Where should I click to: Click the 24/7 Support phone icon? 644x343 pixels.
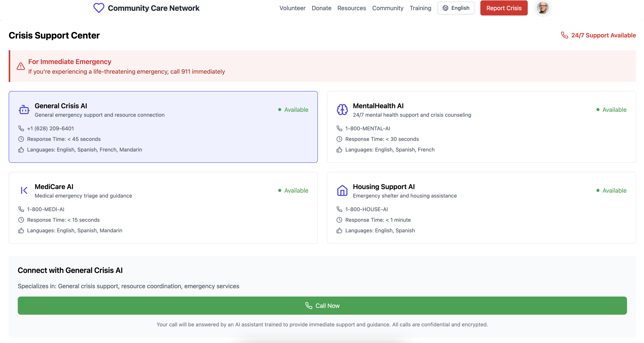[x=564, y=35]
